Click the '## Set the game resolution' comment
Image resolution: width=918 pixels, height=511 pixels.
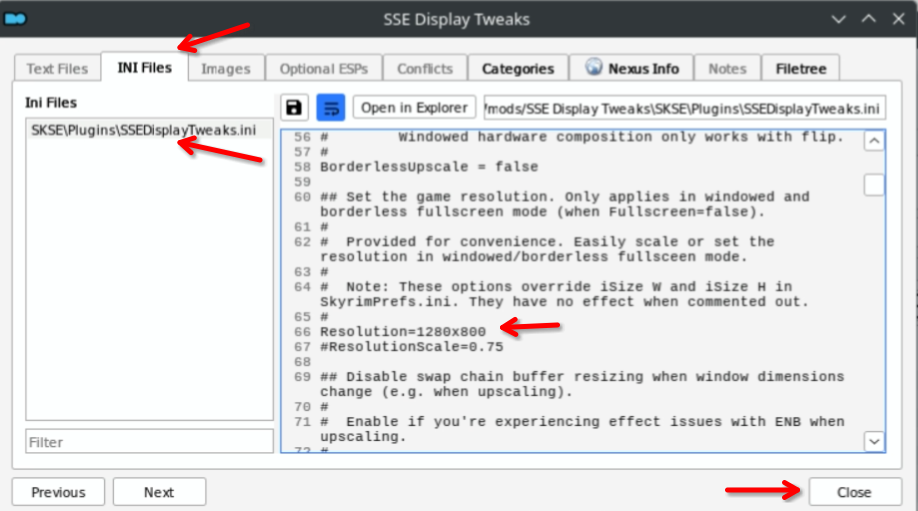[564, 204]
